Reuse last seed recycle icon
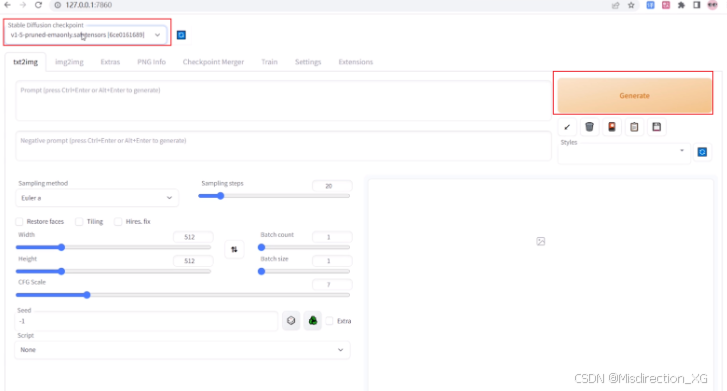Screen dimensions: 727x391 click(x=313, y=320)
